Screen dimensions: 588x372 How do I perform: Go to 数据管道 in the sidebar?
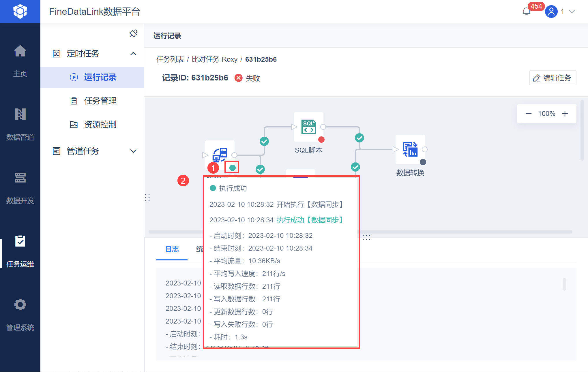point(20,115)
